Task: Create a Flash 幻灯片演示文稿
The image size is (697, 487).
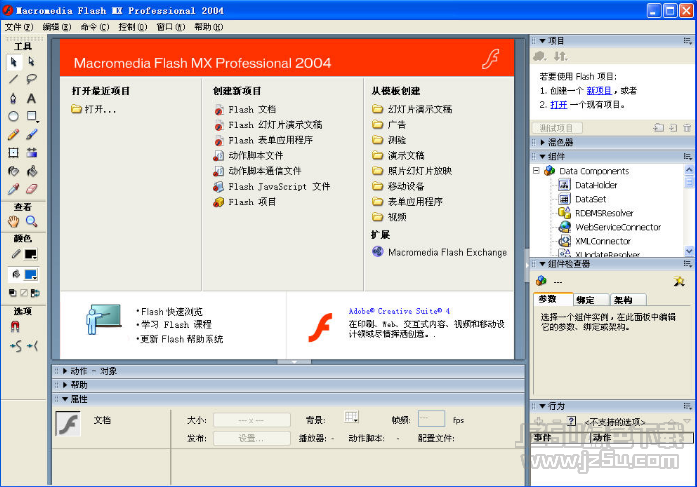Action: click(268, 125)
